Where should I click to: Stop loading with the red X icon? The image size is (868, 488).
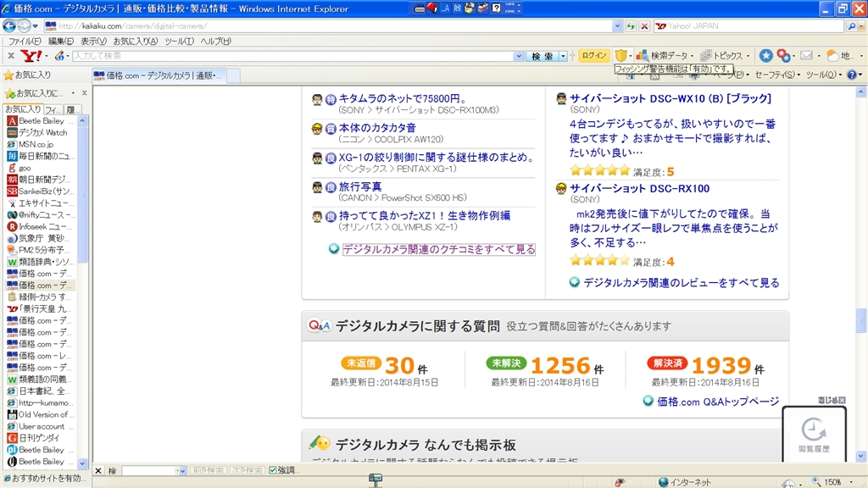click(644, 26)
